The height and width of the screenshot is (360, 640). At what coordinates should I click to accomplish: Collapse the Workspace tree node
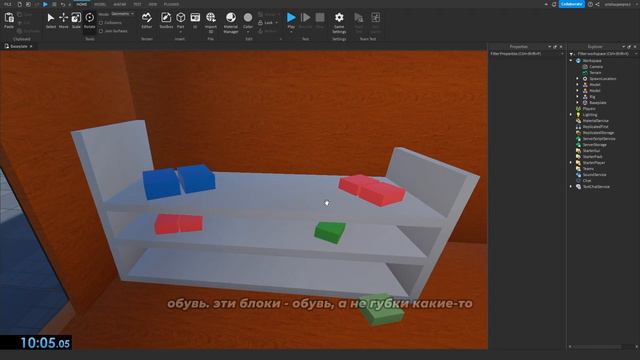tap(571, 60)
